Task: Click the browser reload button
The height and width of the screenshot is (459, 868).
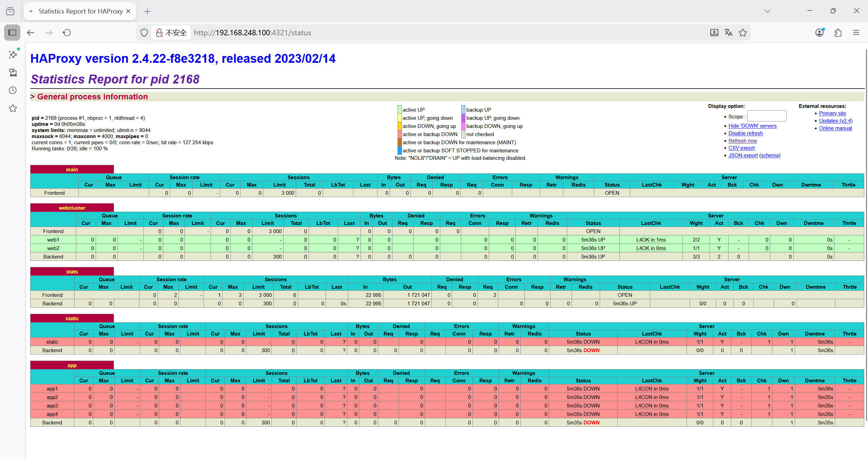Action: point(67,33)
